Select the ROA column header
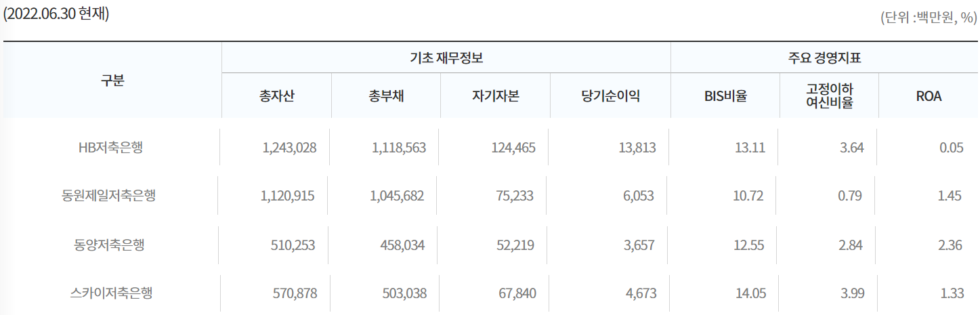This screenshot has height=315, width=980. (x=929, y=96)
